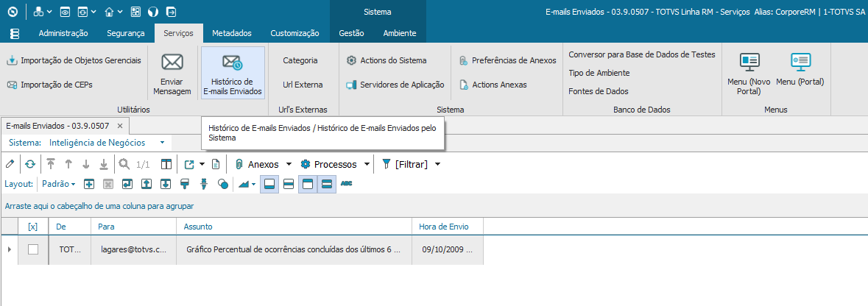Toggle the top header panel view button
Image resolution: width=868 pixels, height=306 pixels.
click(x=308, y=184)
